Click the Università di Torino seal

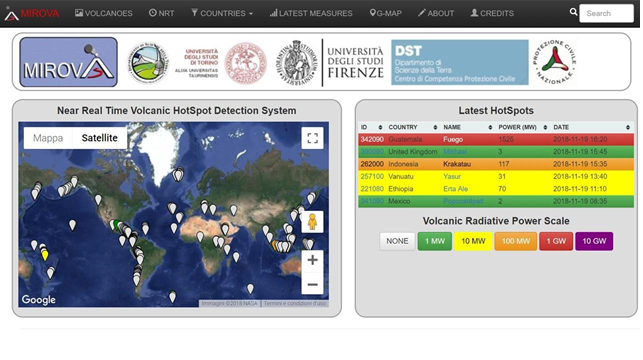pos(246,63)
